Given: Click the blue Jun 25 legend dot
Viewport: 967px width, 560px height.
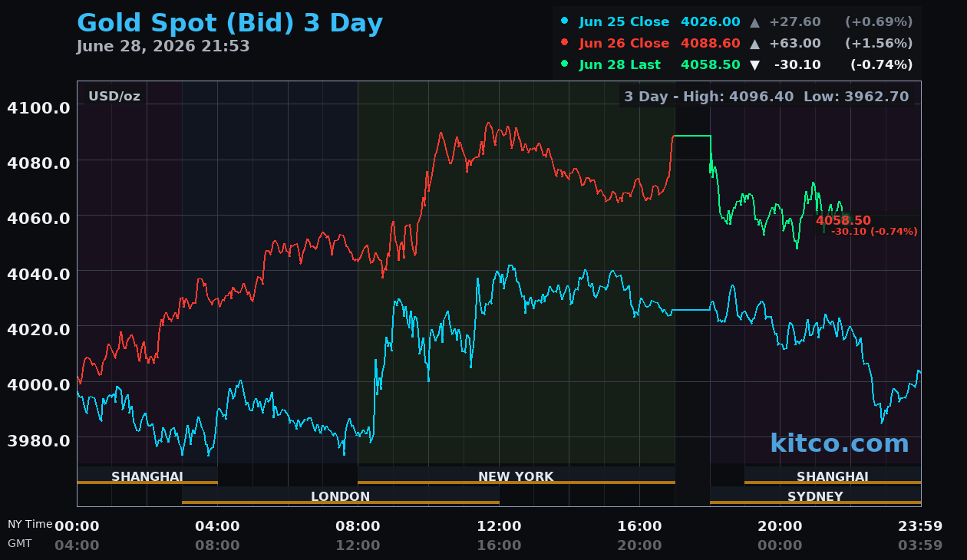Looking at the screenshot, I should click(565, 21).
